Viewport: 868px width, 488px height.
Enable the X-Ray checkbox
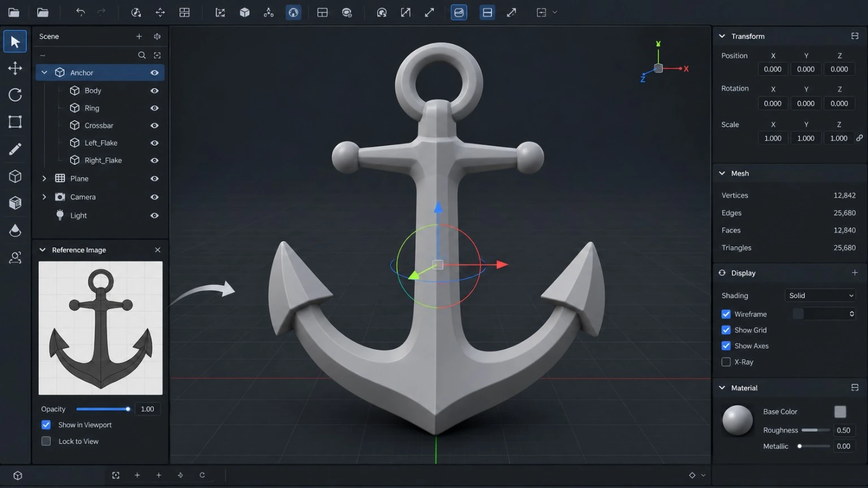(x=726, y=362)
